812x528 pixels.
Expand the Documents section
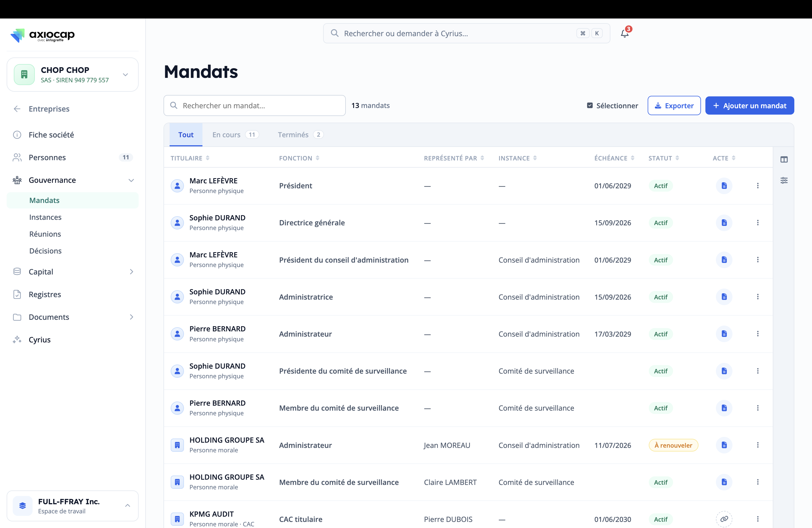coord(73,317)
